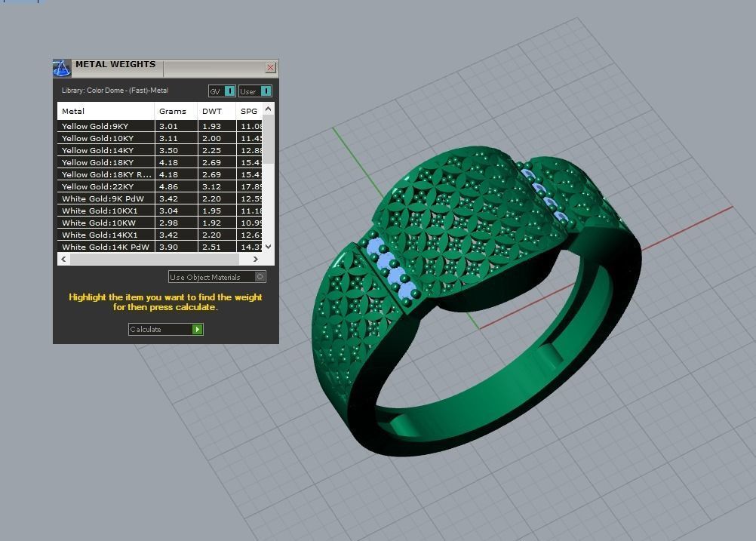Sort by the Grams column header
Viewport: 756px width, 541px height.
tap(176, 111)
